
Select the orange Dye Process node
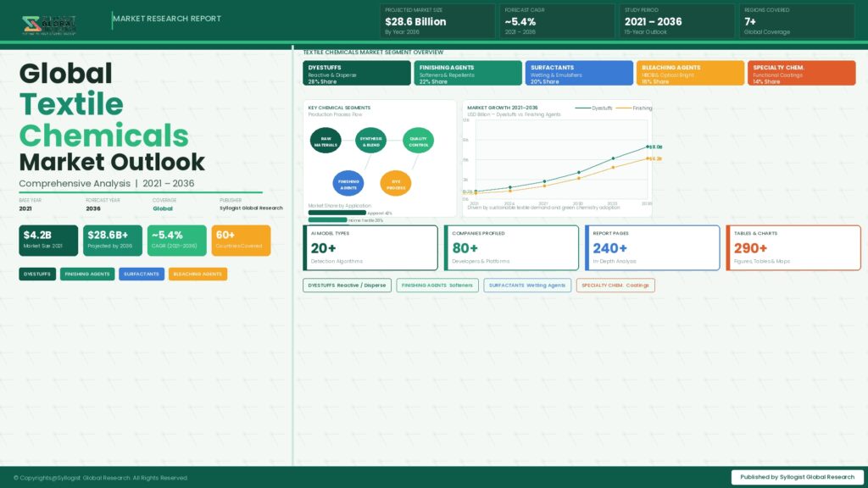click(395, 183)
